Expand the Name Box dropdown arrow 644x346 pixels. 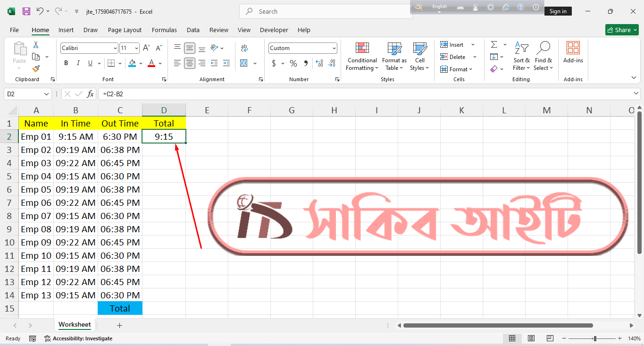pos(46,94)
